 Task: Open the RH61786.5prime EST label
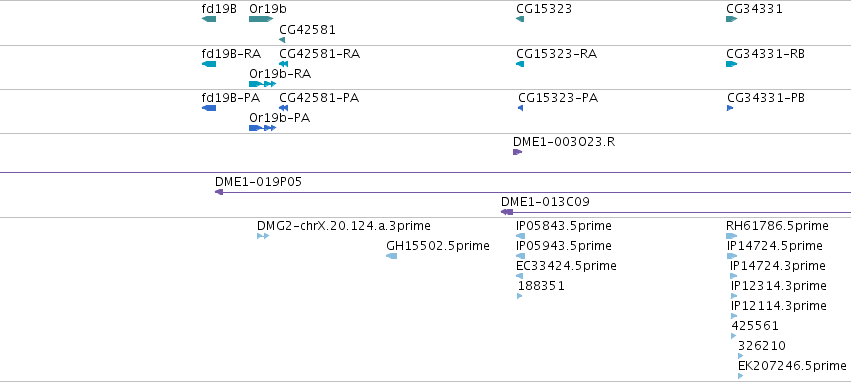pos(777,226)
